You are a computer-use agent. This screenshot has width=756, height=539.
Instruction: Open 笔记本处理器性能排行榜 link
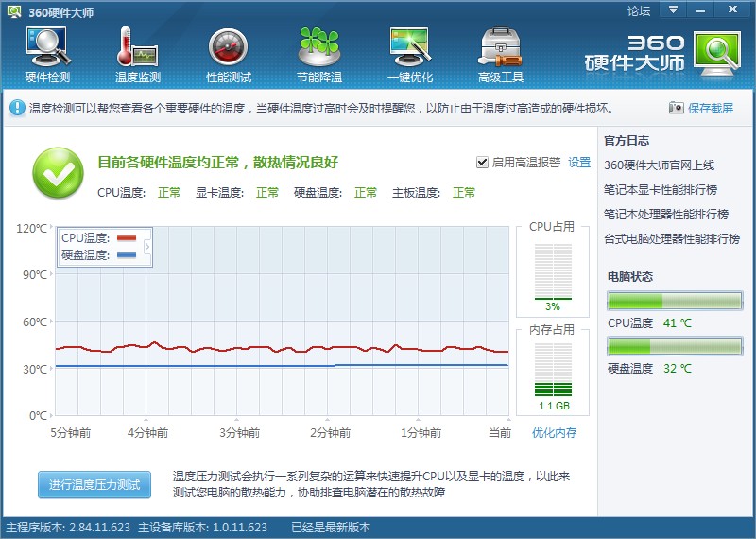[x=666, y=215]
